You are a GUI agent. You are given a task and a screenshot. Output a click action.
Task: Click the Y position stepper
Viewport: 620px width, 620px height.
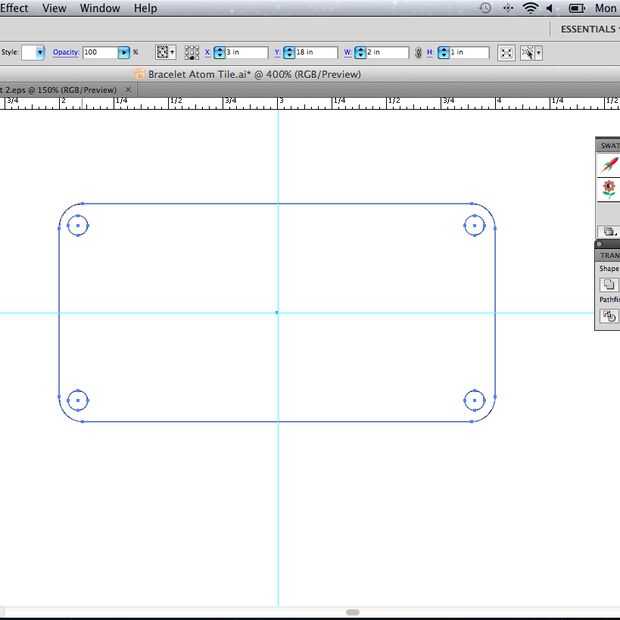click(x=289, y=52)
